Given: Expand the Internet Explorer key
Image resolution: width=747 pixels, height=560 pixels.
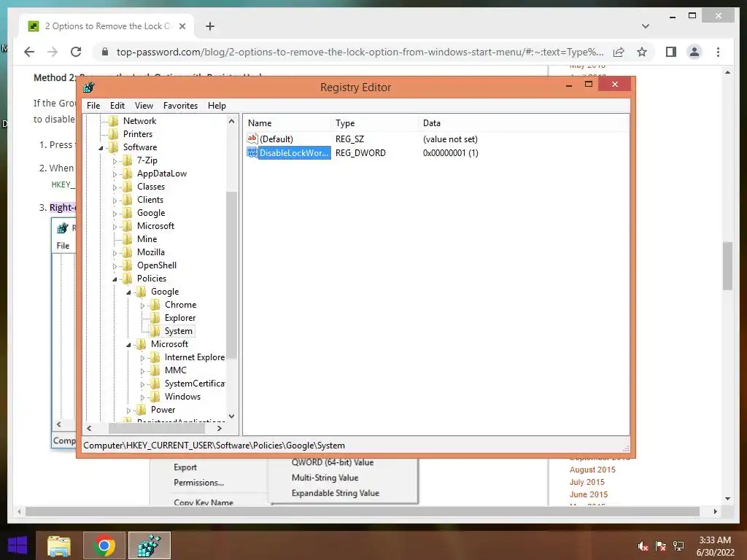Looking at the screenshot, I should [x=142, y=358].
